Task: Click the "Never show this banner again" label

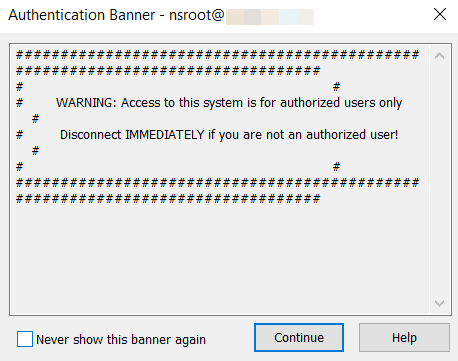Action: [121, 340]
